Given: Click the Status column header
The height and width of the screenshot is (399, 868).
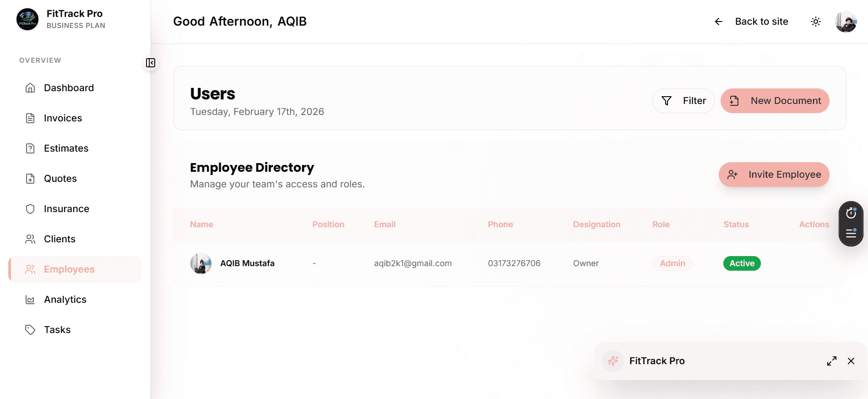Looking at the screenshot, I should 736,224.
